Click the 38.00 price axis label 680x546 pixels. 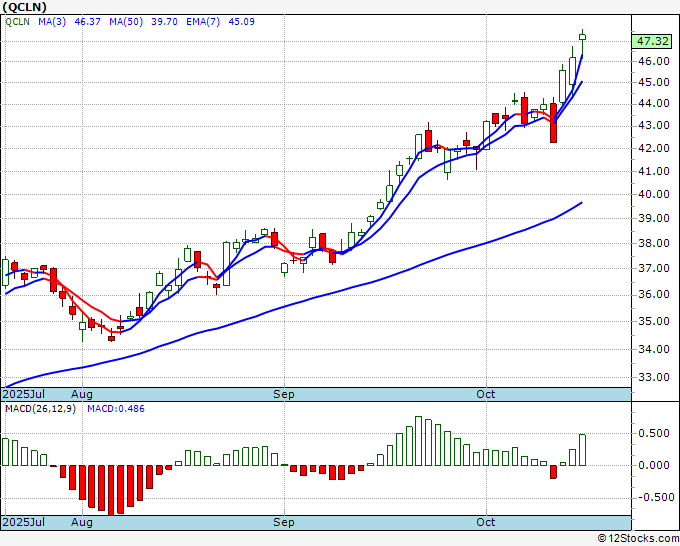pos(654,243)
